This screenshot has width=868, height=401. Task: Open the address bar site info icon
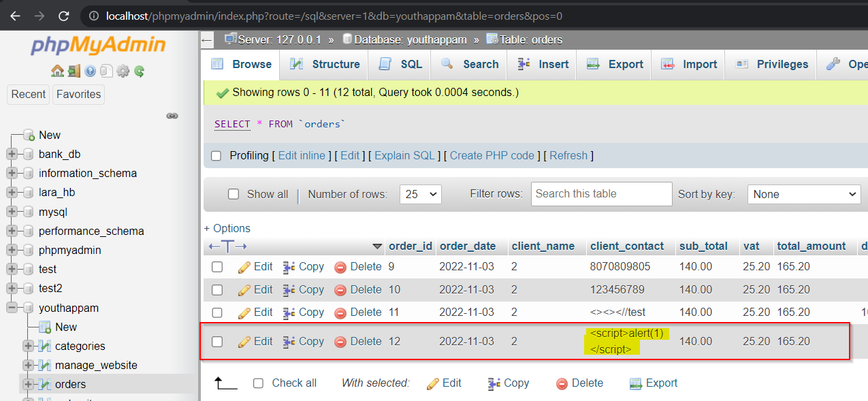point(93,16)
